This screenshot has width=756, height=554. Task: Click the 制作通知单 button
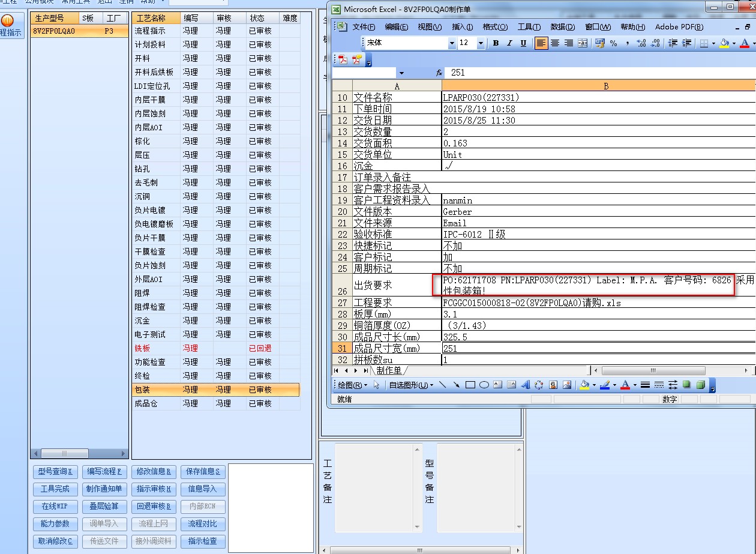pos(104,489)
